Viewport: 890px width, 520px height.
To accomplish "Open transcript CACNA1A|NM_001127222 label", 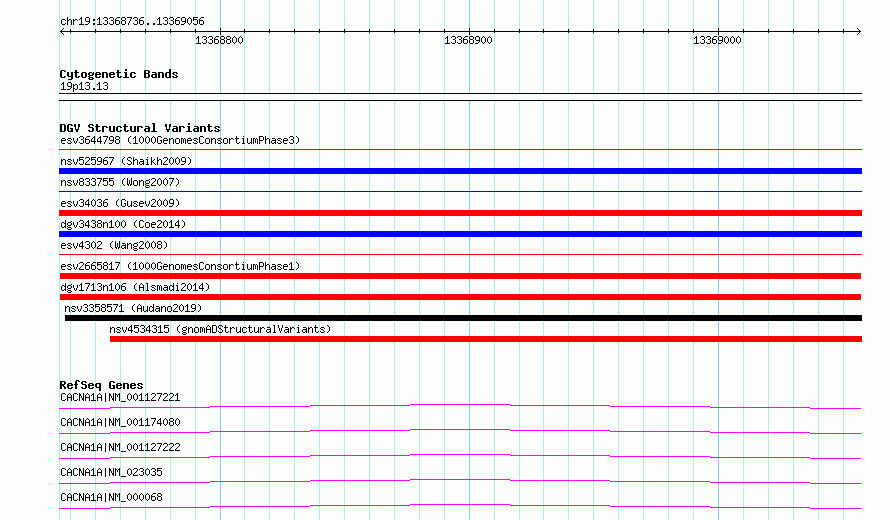I will click(120, 447).
